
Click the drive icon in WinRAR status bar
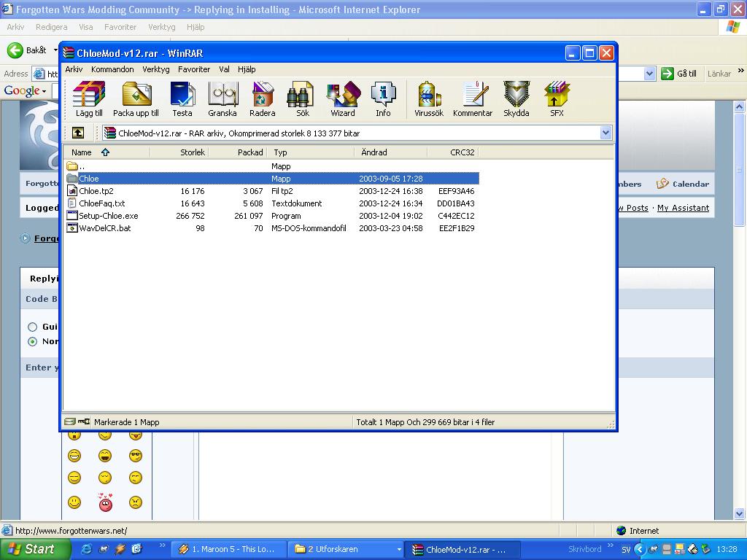click(69, 421)
